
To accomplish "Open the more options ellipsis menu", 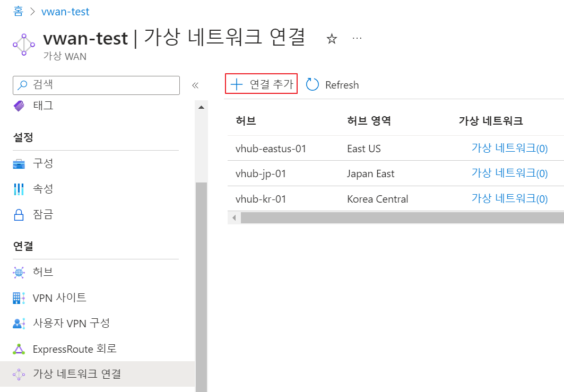I will [x=357, y=38].
